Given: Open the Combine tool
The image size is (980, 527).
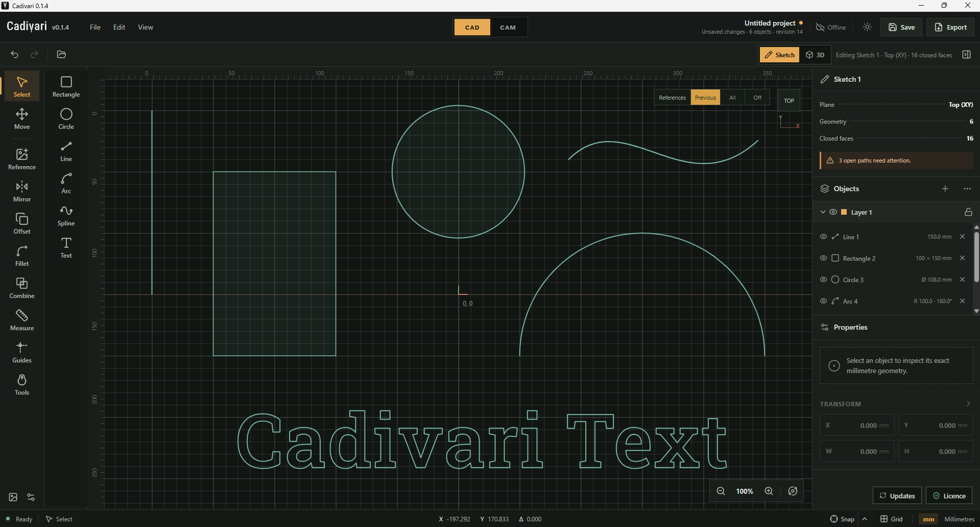Looking at the screenshot, I should coord(22,288).
